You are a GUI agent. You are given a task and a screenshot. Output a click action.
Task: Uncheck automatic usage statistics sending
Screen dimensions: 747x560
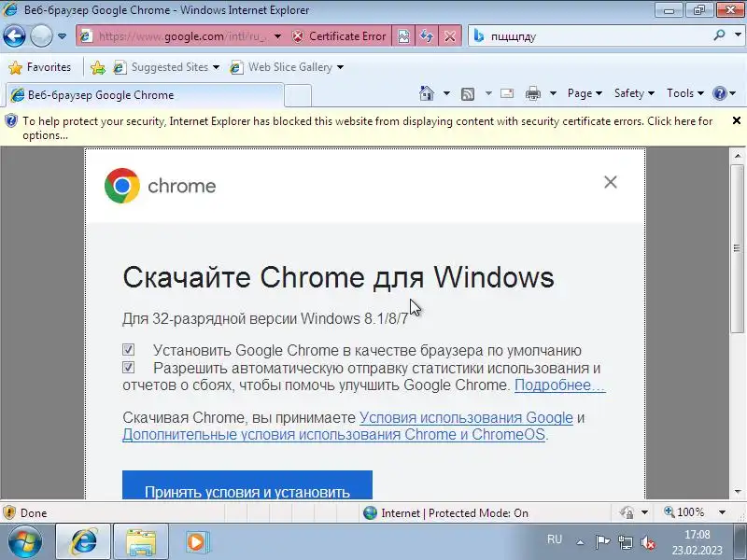[x=128, y=367]
